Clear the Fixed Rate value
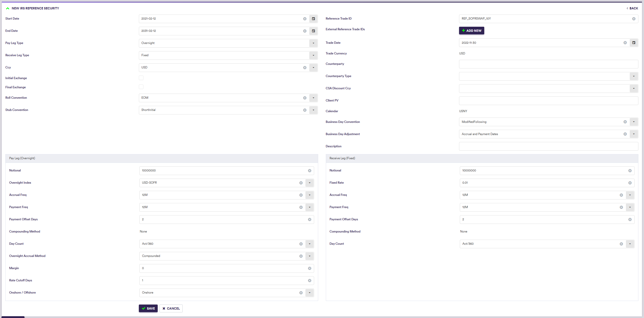 [x=630, y=183]
